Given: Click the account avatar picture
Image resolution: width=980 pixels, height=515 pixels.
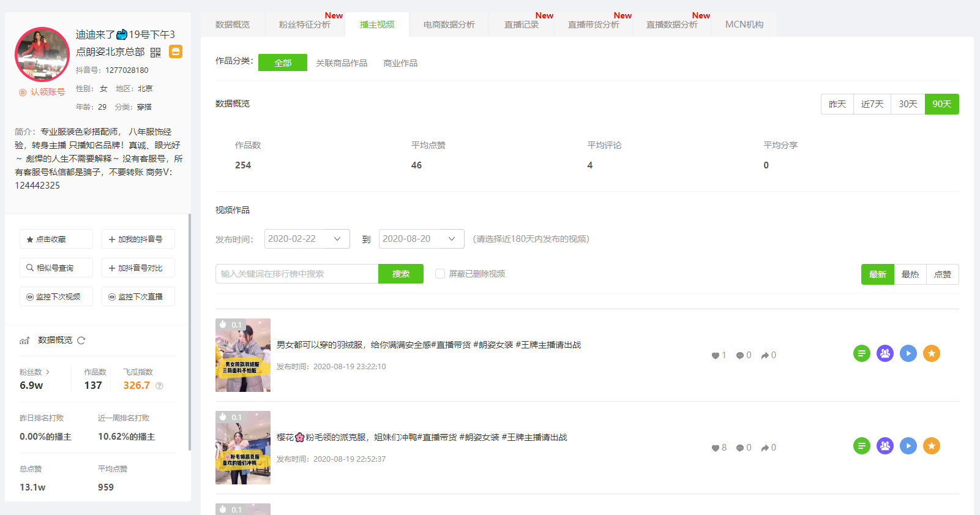Looking at the screenshot, I should 42,55.
